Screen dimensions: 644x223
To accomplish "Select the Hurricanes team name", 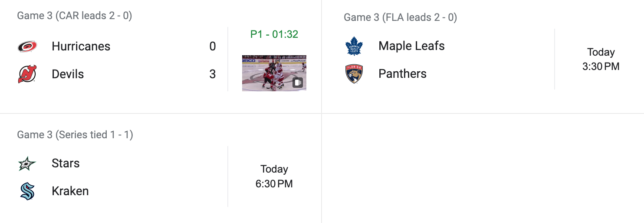I will coord(81,47).
